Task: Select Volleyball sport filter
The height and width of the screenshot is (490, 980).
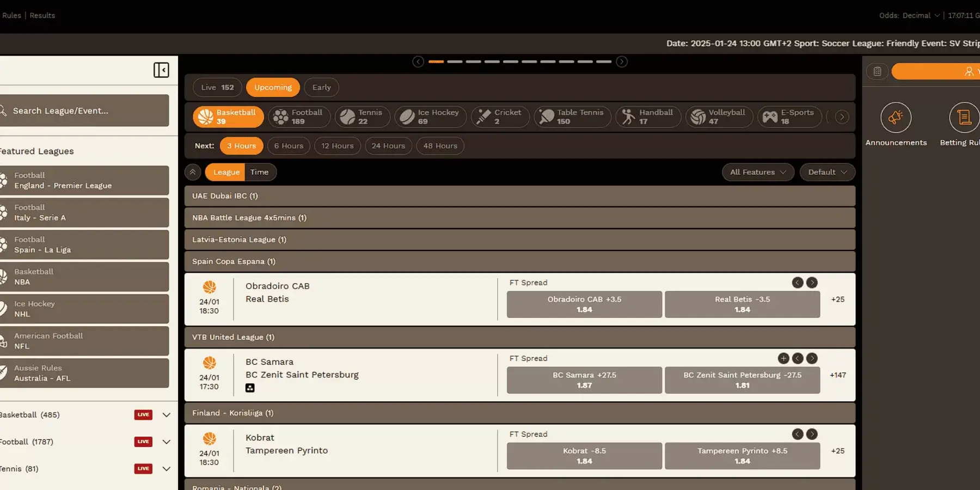Action: (x=719, y=117)
